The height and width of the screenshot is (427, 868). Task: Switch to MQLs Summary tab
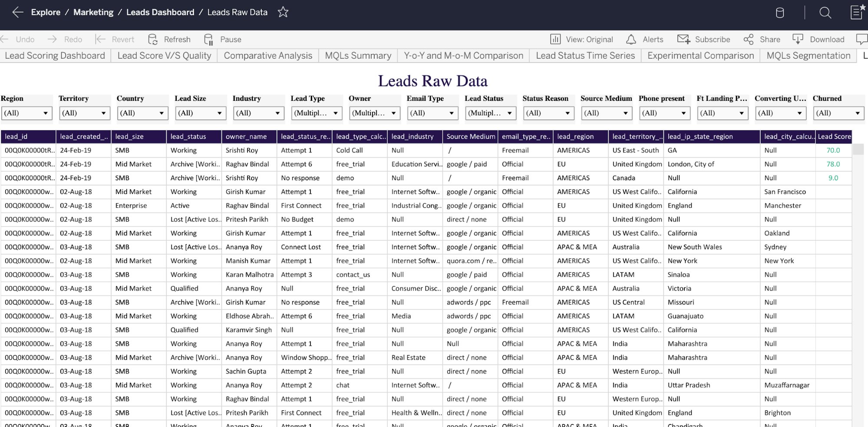point(358,56)
